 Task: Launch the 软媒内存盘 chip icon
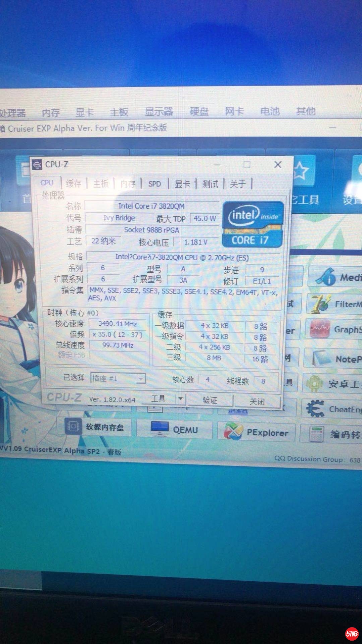73,427
